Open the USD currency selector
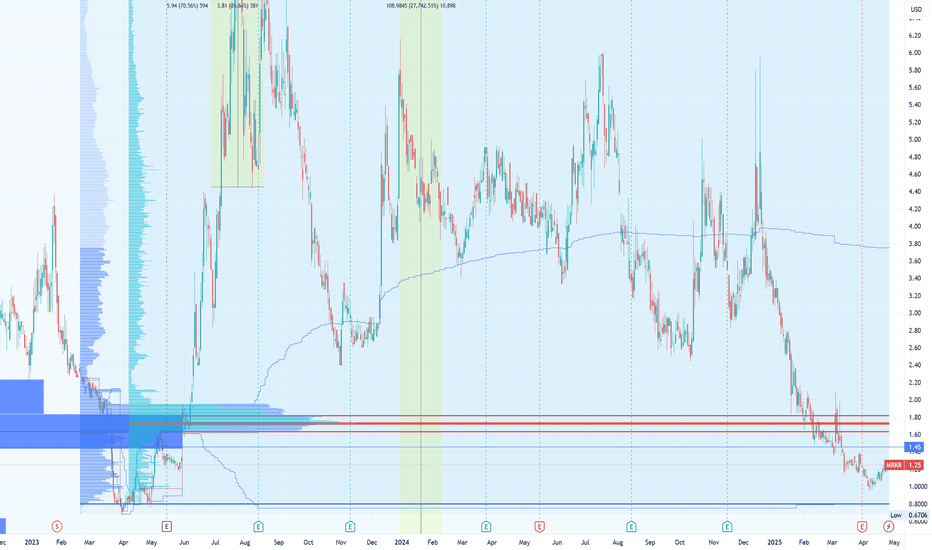Image resolution: width=932 pixels, height=550 pixels. 916,10
